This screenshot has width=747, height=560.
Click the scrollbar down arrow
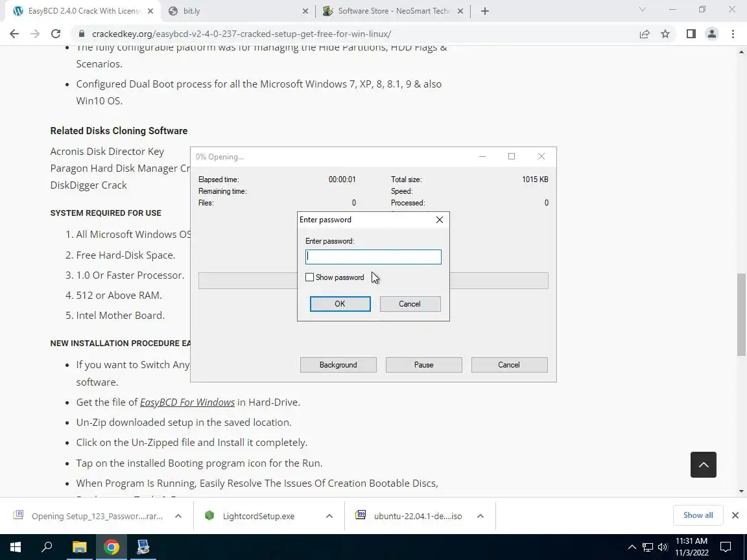tap(741, 491)
